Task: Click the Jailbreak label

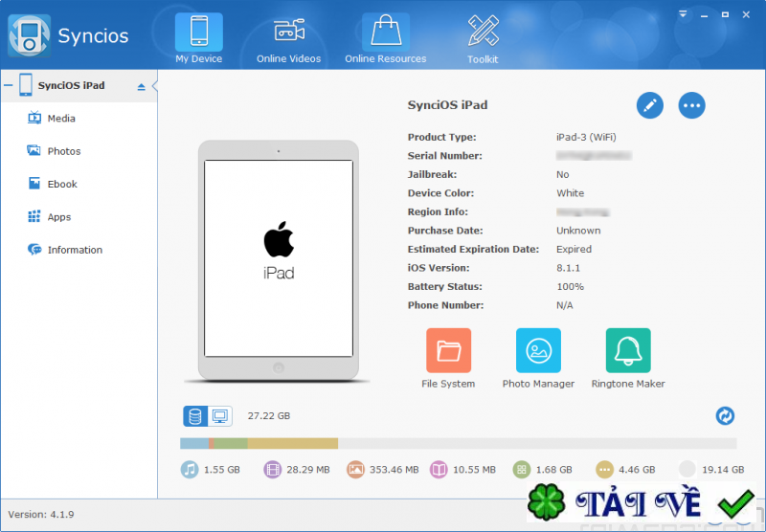Action: (432, 174)
